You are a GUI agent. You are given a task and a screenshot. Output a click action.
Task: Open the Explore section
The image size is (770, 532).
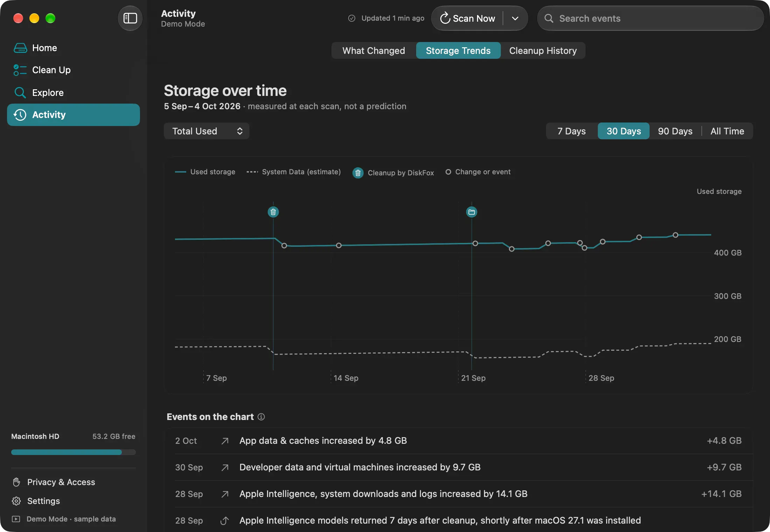tap(73, 92)
